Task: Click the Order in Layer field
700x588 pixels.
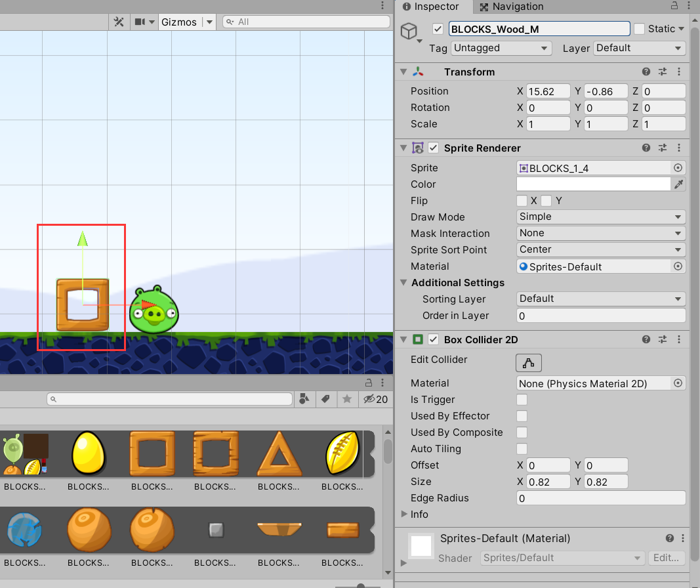Action: pos(601,316)
